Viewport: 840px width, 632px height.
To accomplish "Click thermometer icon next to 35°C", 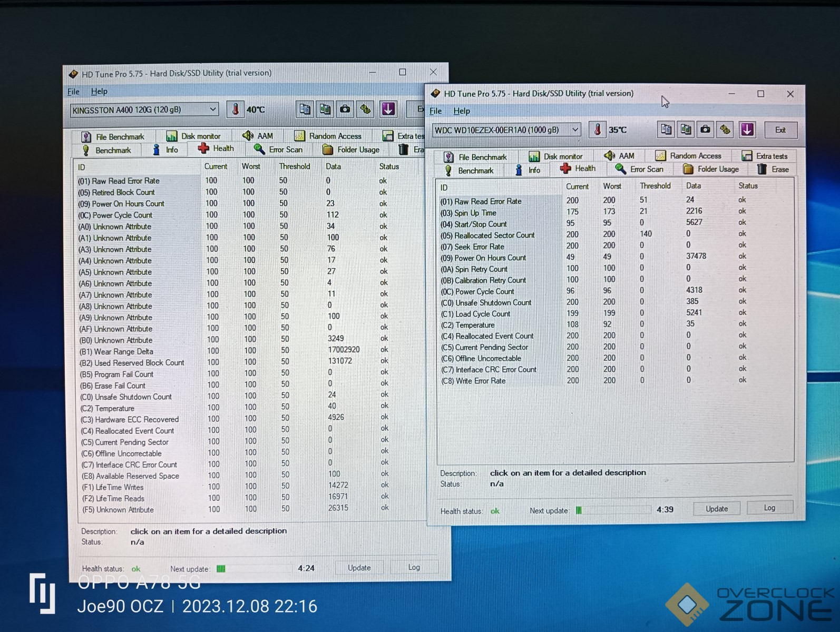I will click(598, 130).
